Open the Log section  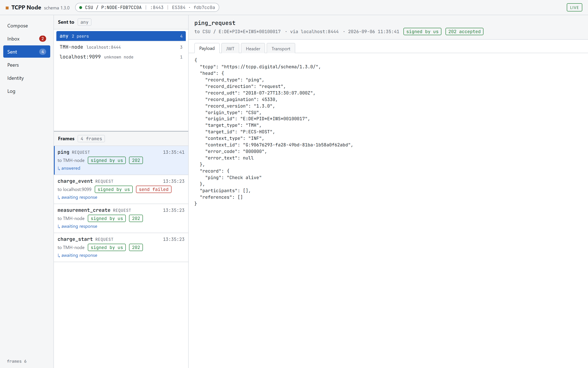(x=27, y=91)
